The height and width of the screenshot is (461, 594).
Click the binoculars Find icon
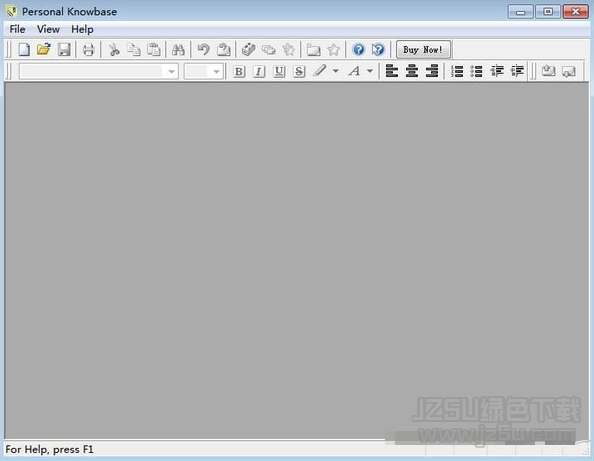[x=178, y=50]
